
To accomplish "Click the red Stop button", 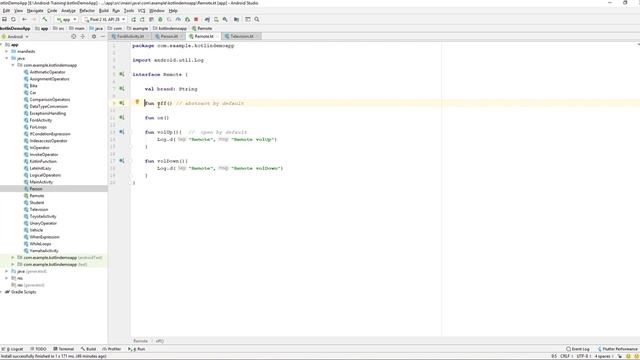I will point(196,19).
